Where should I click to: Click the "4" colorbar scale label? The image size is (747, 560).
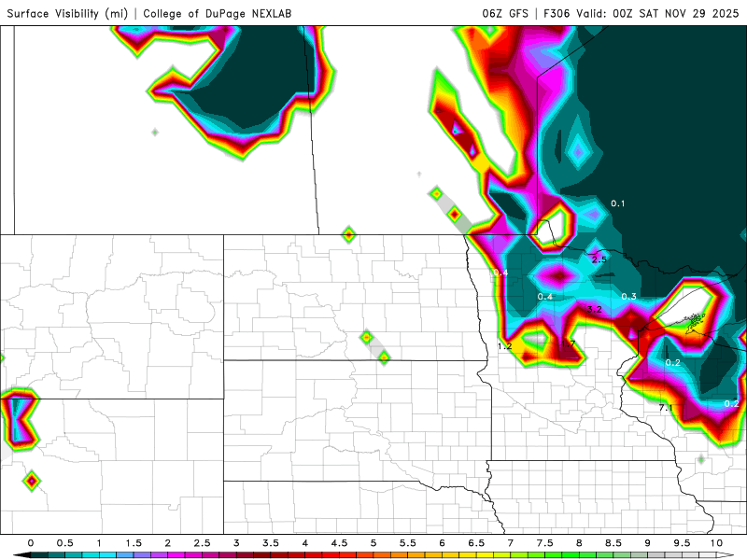(305, 543)
